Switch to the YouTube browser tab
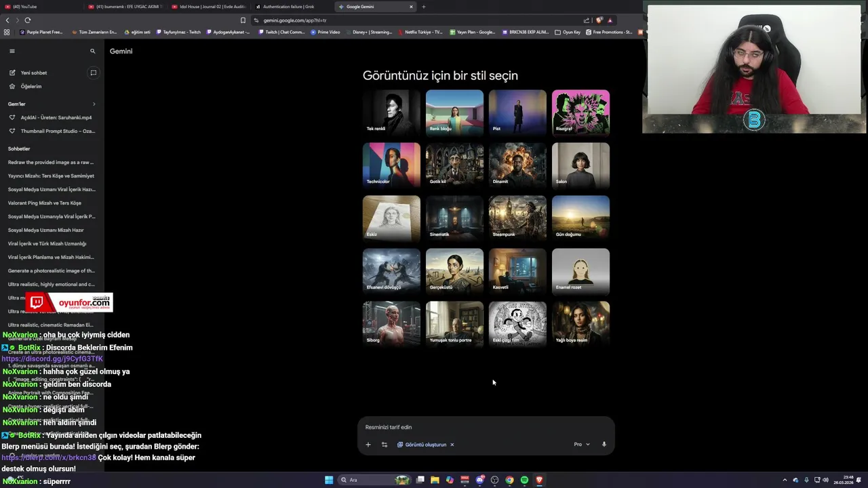Image resolution: width=868 pixels, height=488 pixels. 41,7
